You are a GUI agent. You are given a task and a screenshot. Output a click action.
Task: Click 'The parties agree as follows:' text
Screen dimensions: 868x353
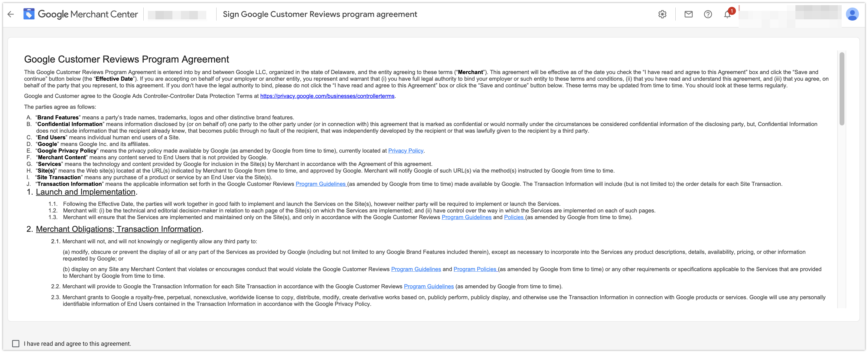click(x=60, y=107)
